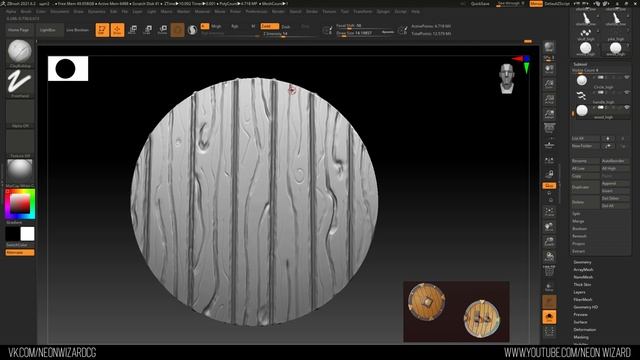
Task: Expand the Geometry section
Action: pyautogui.click(x=582, y=262)
